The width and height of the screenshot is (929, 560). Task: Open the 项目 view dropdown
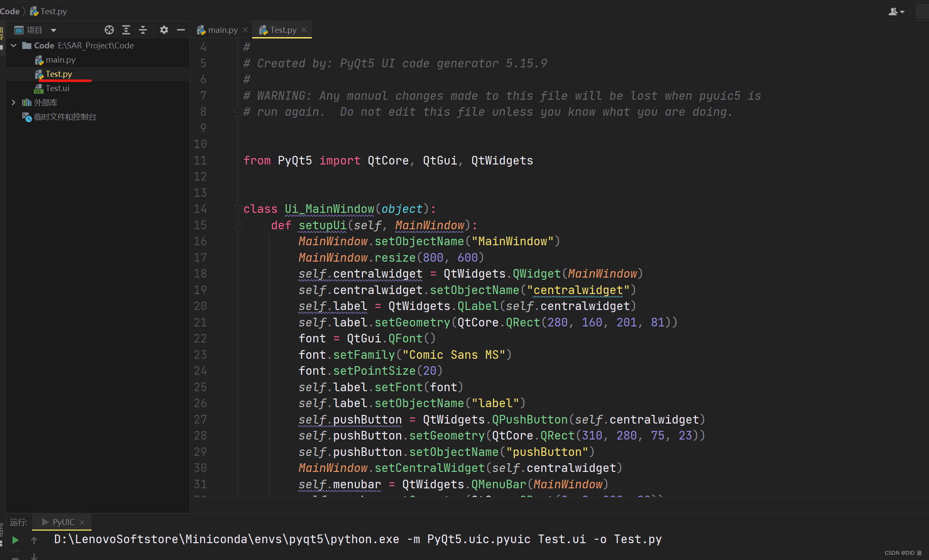[x=54, y=30]
